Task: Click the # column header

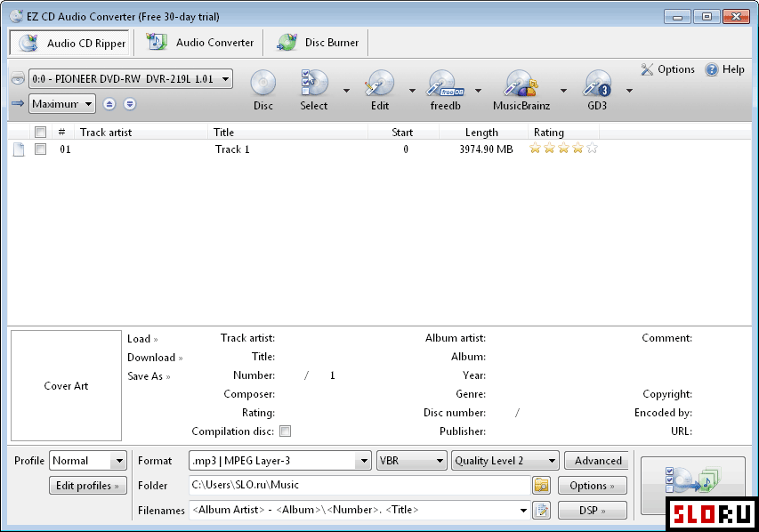Action: click(x=61, y=133)
